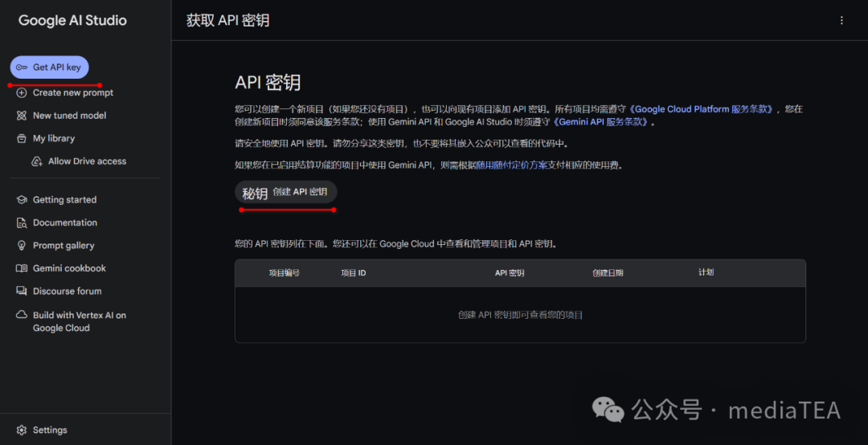The height and width of the screenshot is (445, 868).
Task: Click the 获取 API 密钥 page title
Action: [x=228, y=20]
